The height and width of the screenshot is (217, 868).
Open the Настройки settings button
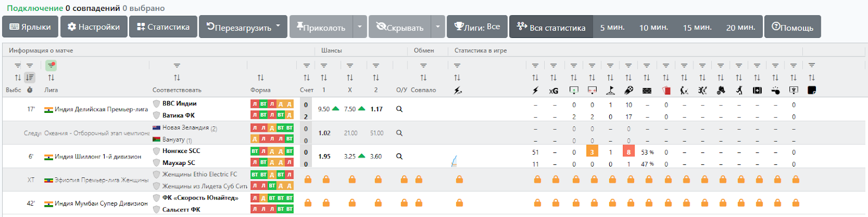pos(94,27)
